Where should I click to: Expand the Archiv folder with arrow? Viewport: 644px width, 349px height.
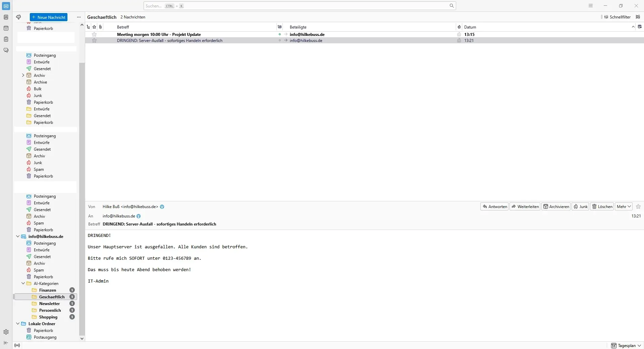coord(23,75)
